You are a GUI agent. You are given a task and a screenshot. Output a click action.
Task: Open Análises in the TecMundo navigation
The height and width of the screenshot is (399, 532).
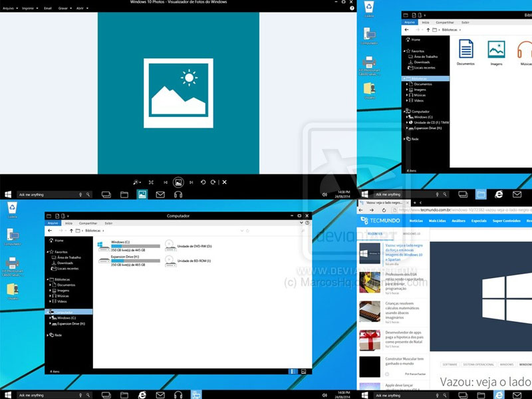pyautogui.click(x=458, y=221)
